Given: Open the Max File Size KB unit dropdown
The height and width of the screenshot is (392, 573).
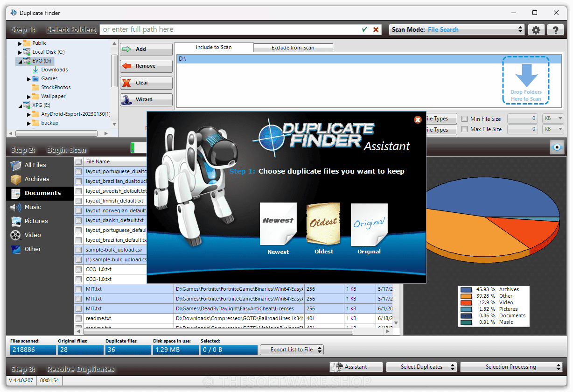Looking at the screenshot, I should click(x=553, y=129).
